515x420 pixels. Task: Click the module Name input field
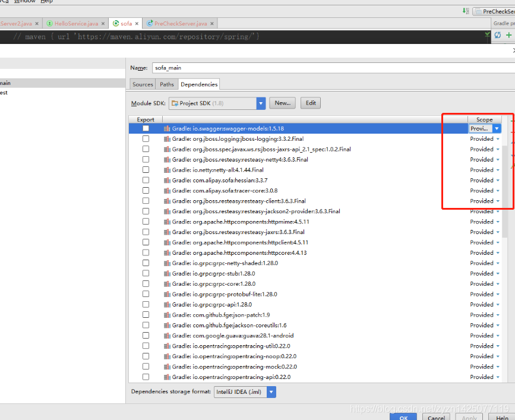pyautogui.click(x=333, y=68)
